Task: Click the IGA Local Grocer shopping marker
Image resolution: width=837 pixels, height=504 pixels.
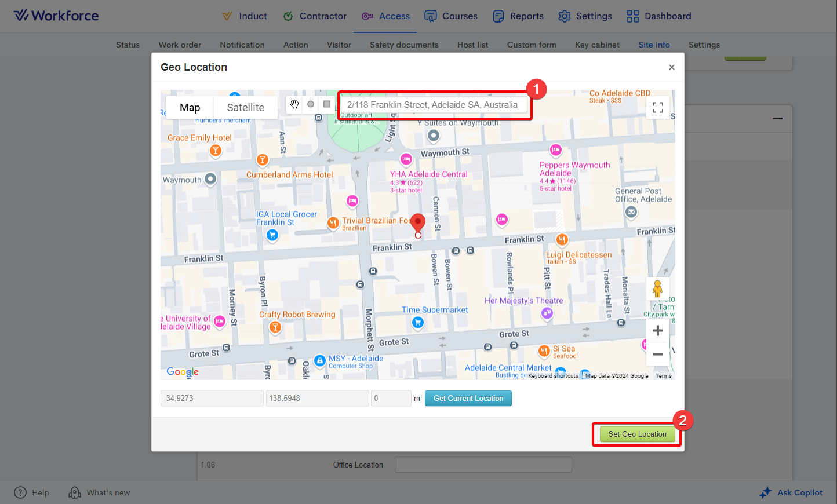Action: click(272, 235)
